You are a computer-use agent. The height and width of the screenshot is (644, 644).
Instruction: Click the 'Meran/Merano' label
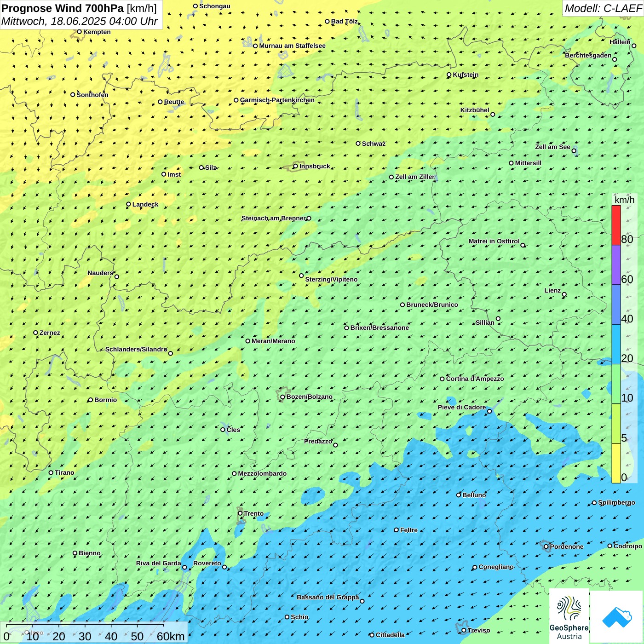click(x=273, y=341)
